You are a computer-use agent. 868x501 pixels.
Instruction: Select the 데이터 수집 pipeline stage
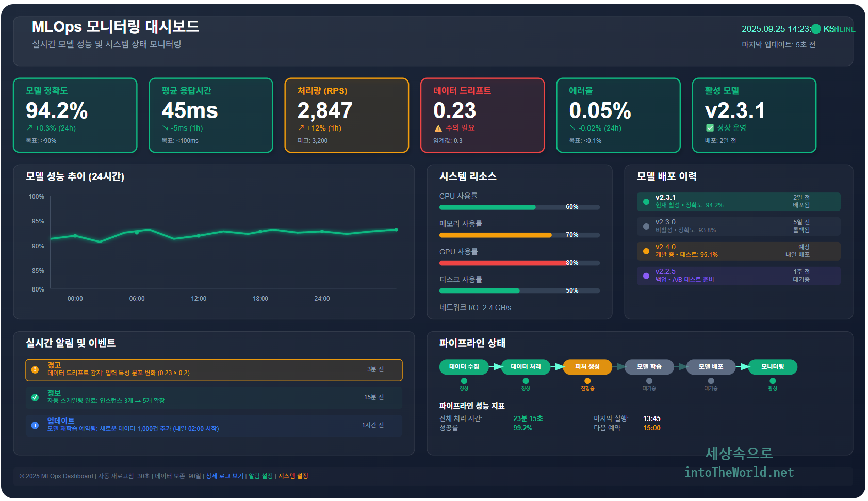click(x=465, y=367)
